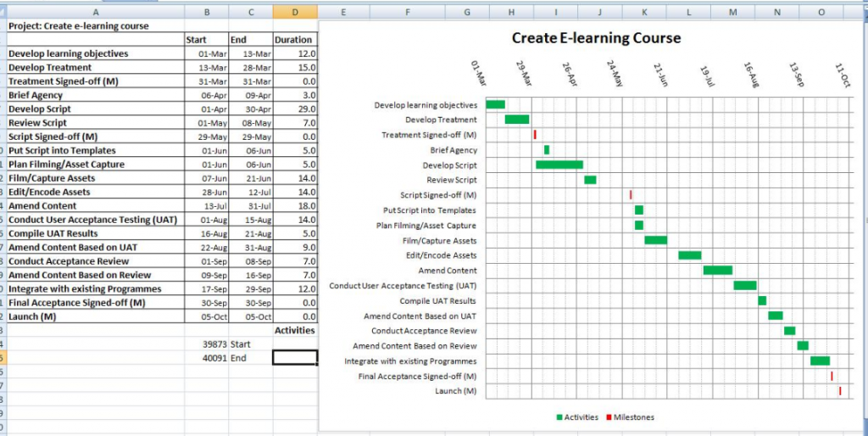
Task: Click the green Activities legend swatch
Action: (559, 417)
